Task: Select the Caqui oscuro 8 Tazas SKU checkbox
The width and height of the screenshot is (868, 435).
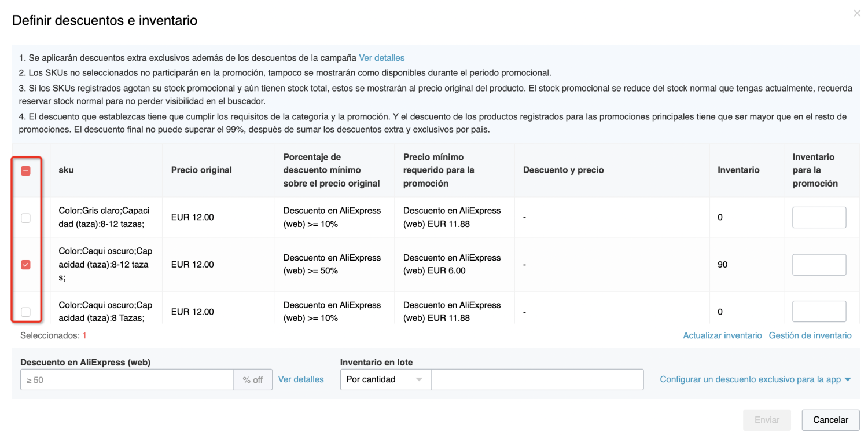Action: 25,312
